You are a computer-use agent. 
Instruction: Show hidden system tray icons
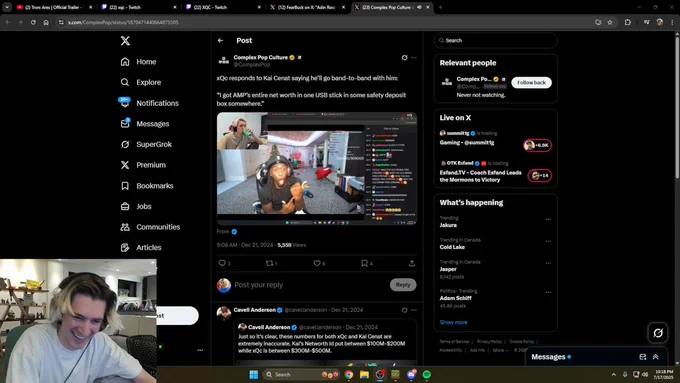(x=614, y=374)
